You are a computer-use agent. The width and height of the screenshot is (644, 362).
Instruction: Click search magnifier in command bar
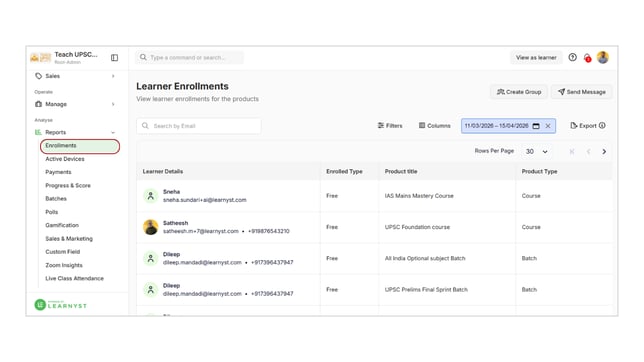[x=143, y=58]
